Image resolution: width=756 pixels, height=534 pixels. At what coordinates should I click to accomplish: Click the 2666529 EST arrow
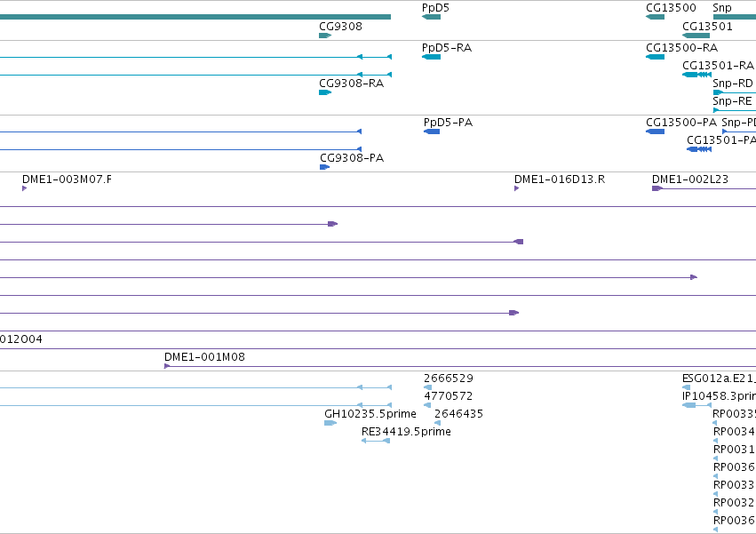click(x=427, y=387)
